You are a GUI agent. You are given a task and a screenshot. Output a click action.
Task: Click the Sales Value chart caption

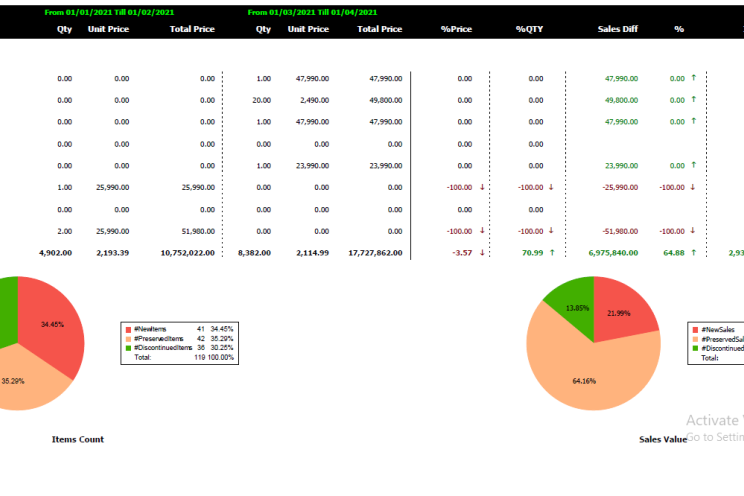click(663, 440)
